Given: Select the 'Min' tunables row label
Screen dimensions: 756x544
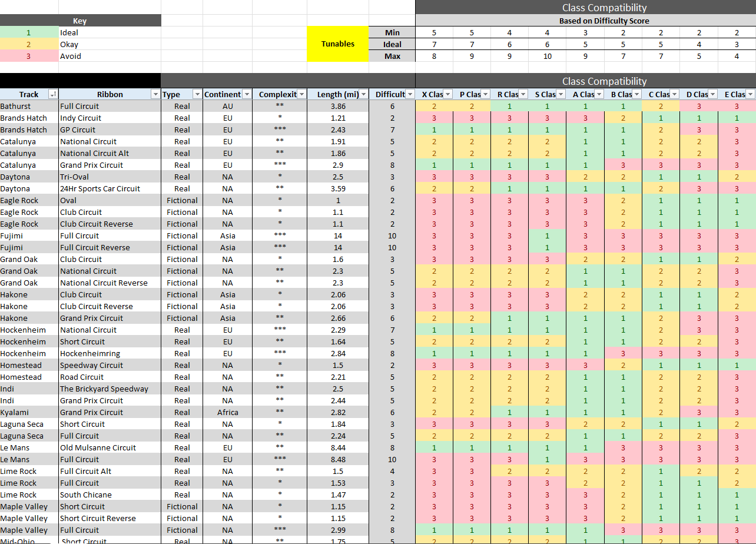Looking at the screenshot, I should tap(392, 32).
